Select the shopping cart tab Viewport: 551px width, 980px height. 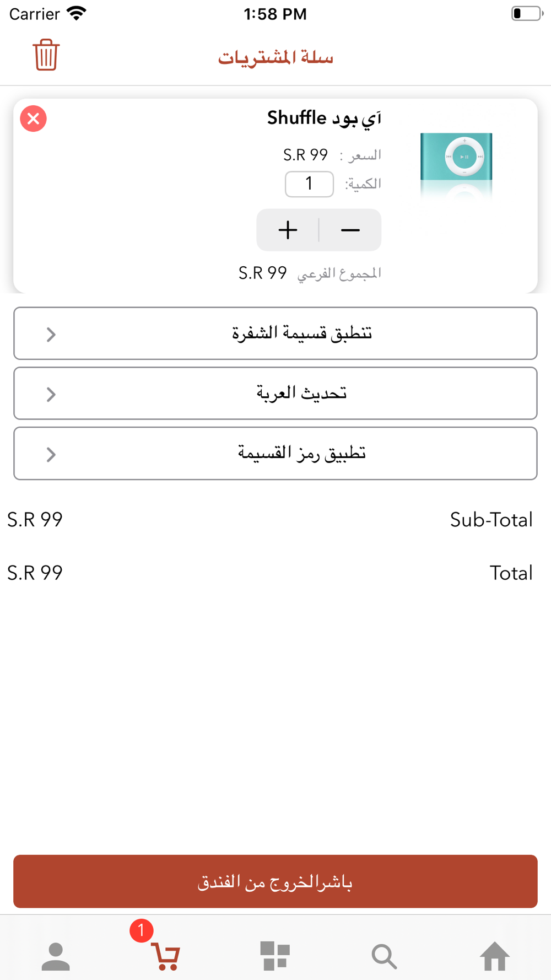(166, 956)
